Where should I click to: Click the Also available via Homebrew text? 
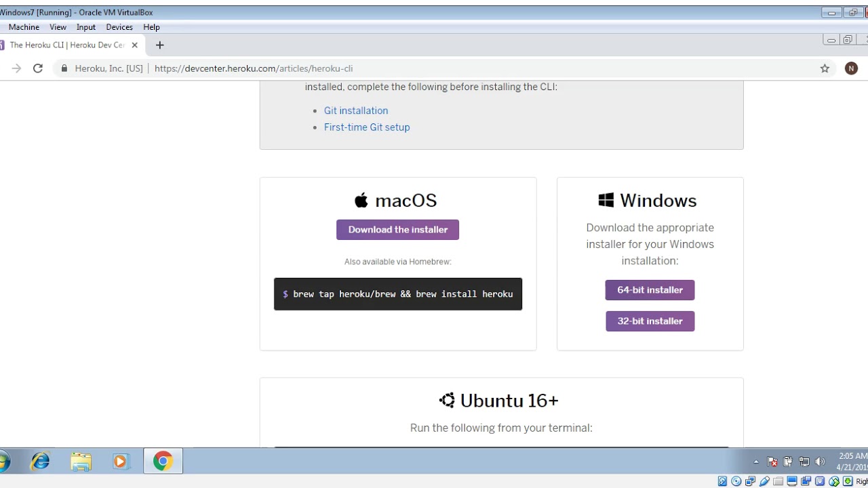(x=397, y=262)
